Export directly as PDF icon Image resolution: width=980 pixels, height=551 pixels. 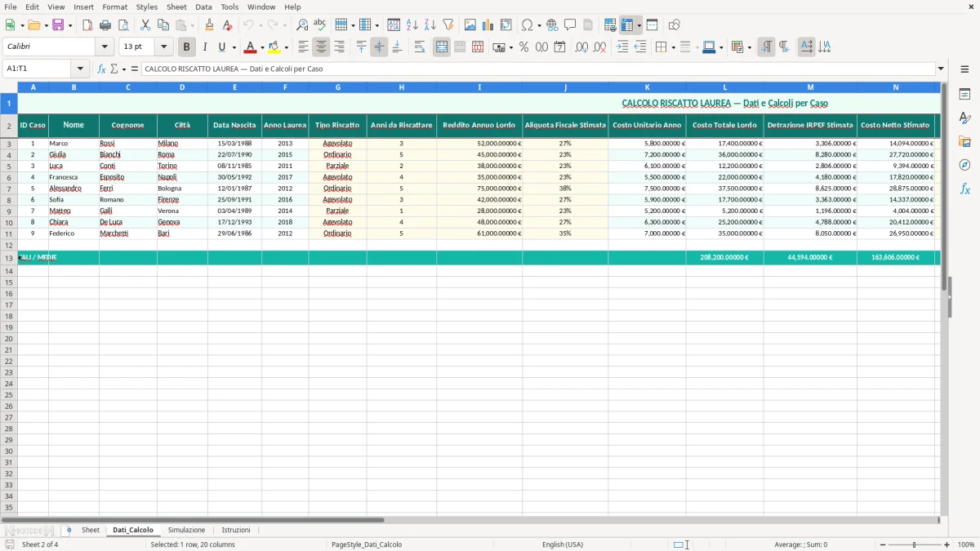point(87,25)
